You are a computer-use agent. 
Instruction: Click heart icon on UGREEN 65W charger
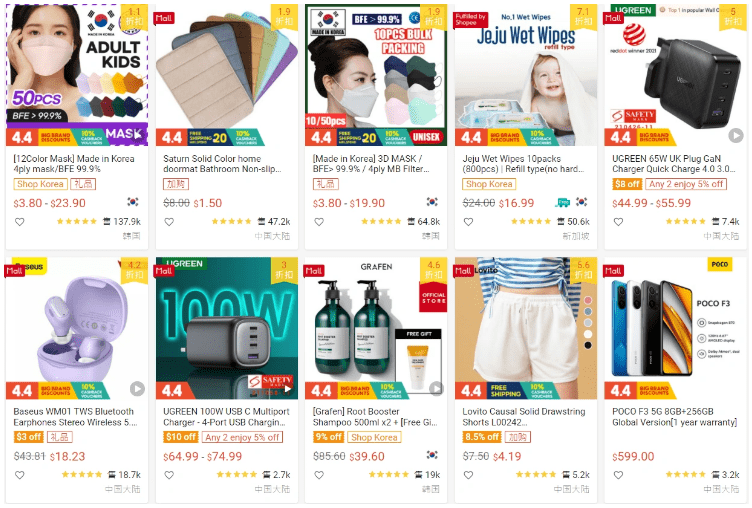point(618,222)
